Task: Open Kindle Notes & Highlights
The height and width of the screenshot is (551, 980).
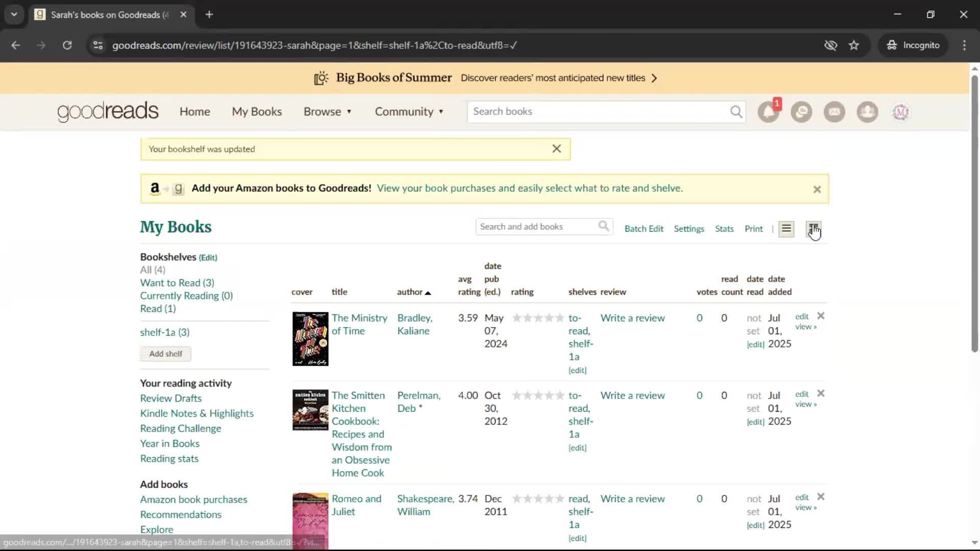Action: coord(197,413)
